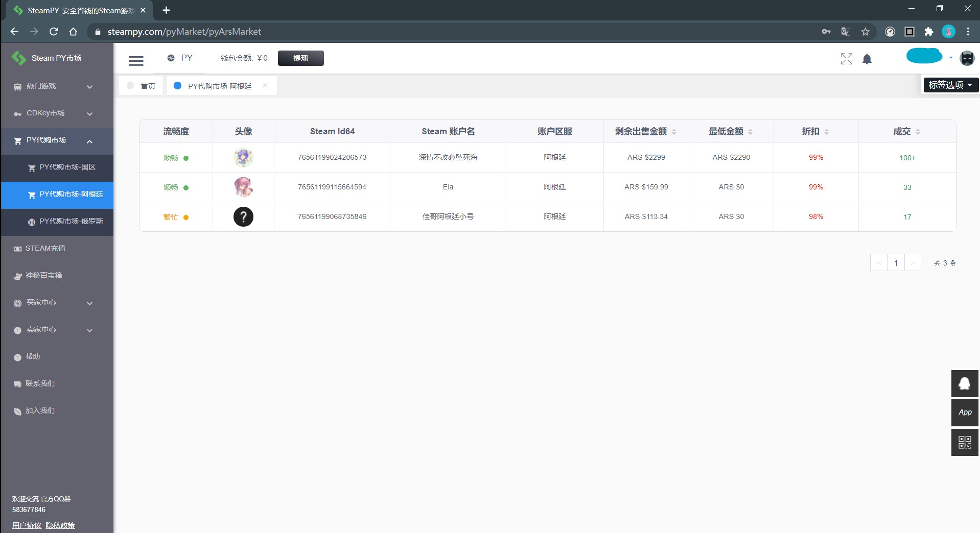The height and width of the screenshot is (533, 980).
Task: Select page 1 in pagination
Action: pos(896,263)
